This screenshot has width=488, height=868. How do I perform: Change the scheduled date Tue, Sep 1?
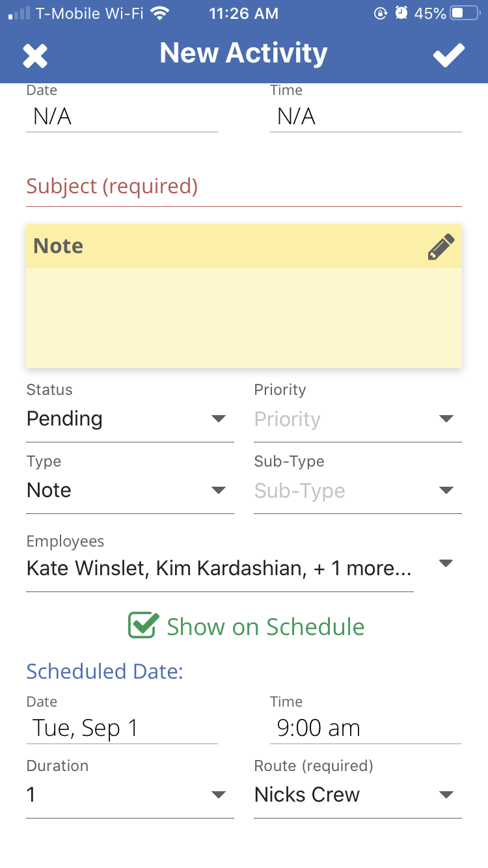(x=122, y=728)
